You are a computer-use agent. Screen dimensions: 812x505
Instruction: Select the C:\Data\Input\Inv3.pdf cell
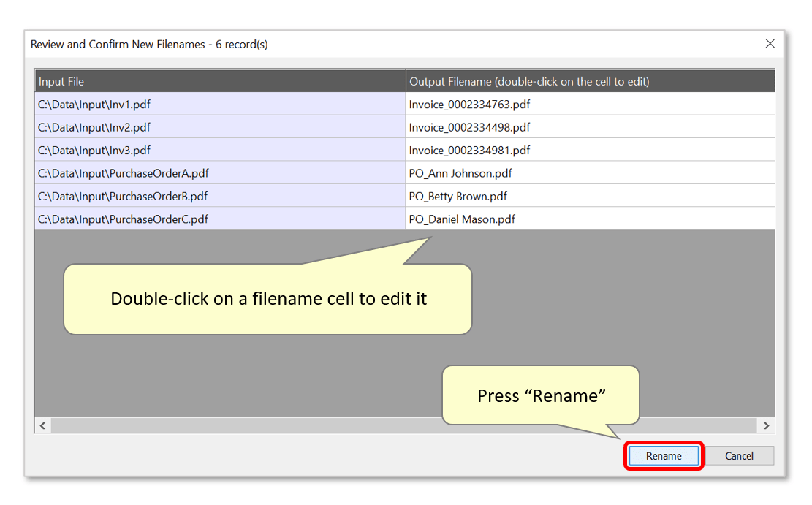pyautogui.click(x=220, y=151)
